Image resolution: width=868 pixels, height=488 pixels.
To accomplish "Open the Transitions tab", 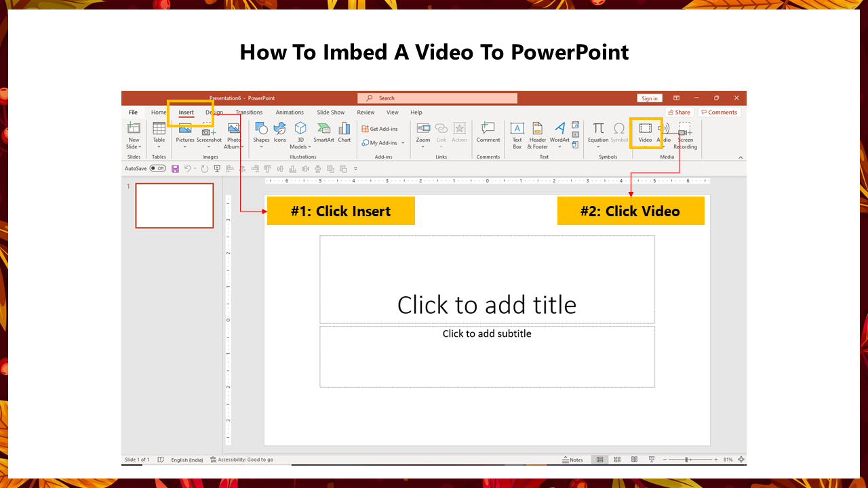I will [249, 113].
